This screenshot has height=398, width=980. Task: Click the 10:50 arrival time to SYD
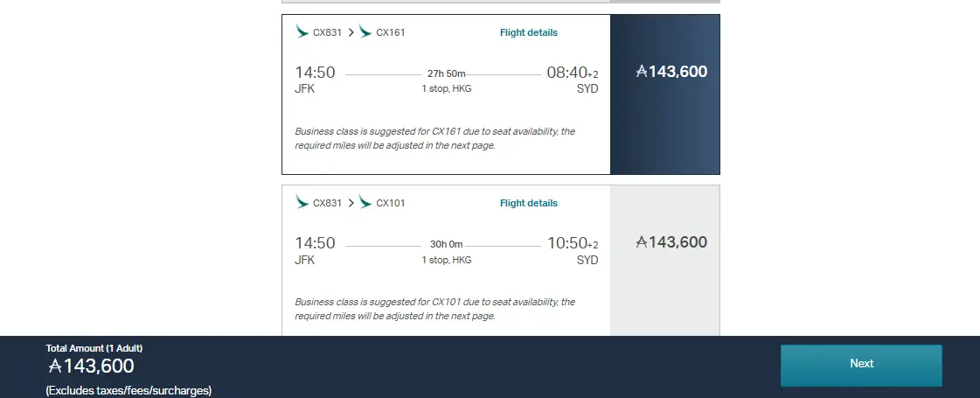(x=566, y=243)
